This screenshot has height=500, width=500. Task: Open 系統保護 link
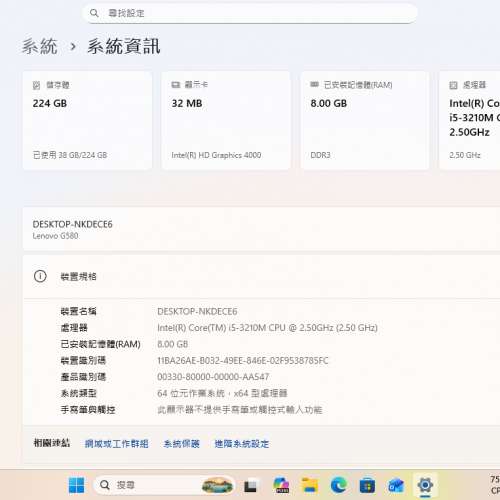point(182,444)
